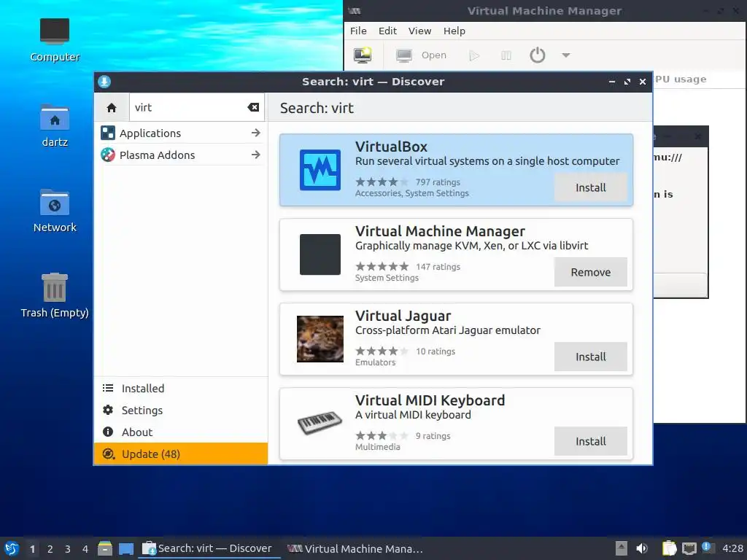Switch to workspace 4
The image size is (747, 560).
tap(85, 549)
